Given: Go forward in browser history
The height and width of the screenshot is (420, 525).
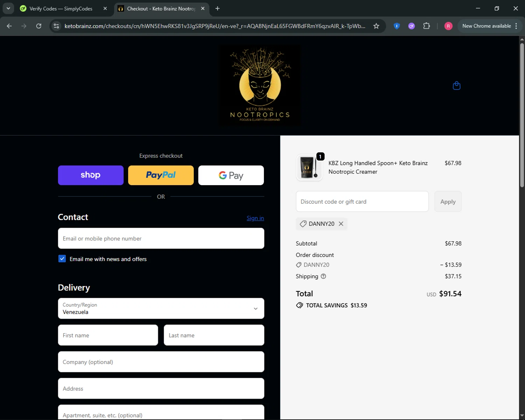Looking at the screenshot, I should tap(24, 26).
